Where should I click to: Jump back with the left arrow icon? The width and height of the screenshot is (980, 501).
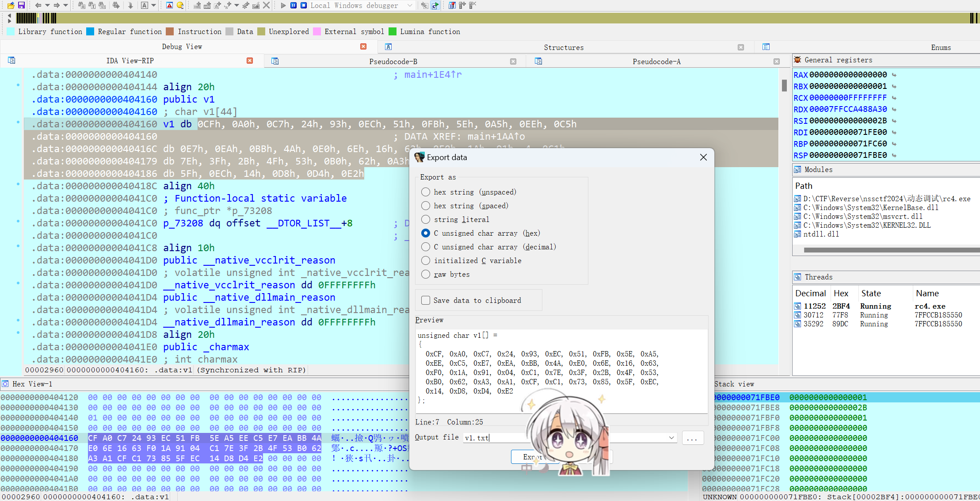38,5
